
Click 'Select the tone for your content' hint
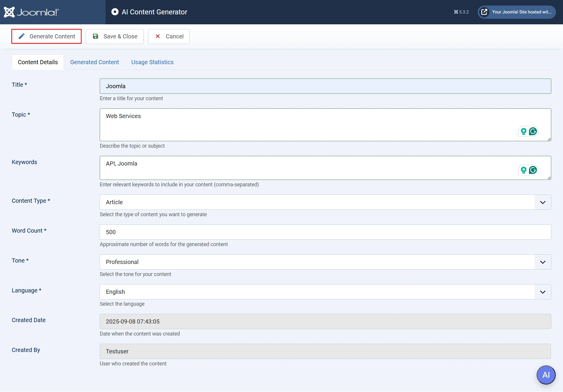[x=135, y=274]
